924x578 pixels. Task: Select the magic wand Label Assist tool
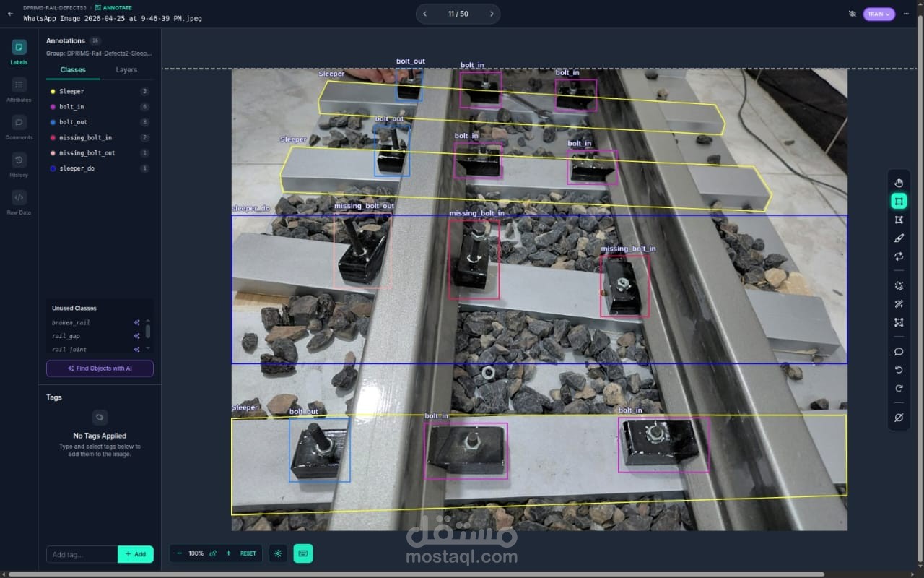(899, 304)
